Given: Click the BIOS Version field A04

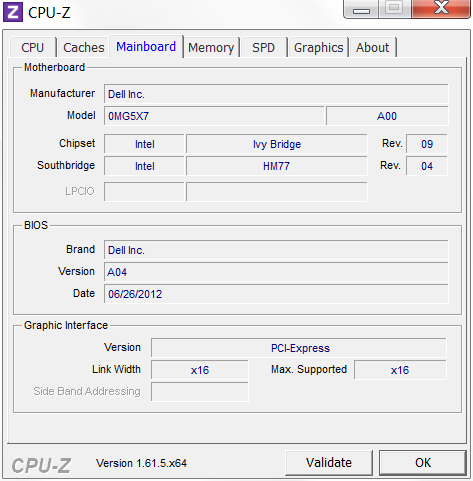Looking at the screenshot, I should tap(276, 272).
